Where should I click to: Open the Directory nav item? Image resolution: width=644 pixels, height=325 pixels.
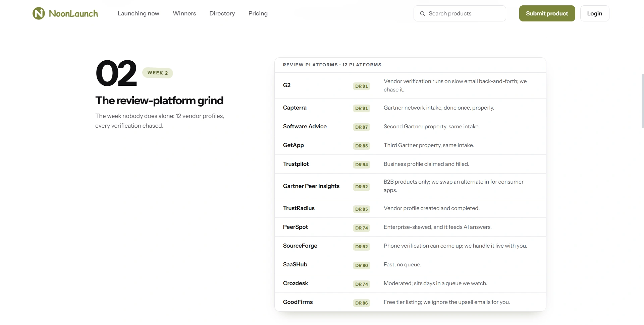tap(222, 13)
